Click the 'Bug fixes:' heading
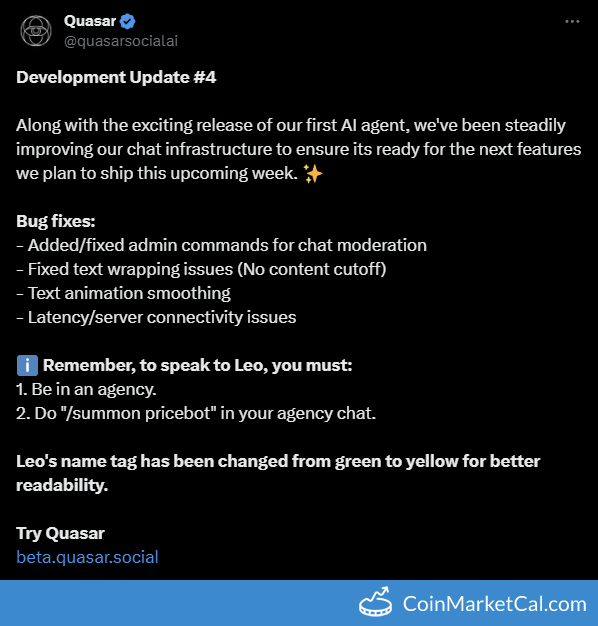 coord(56,221)
